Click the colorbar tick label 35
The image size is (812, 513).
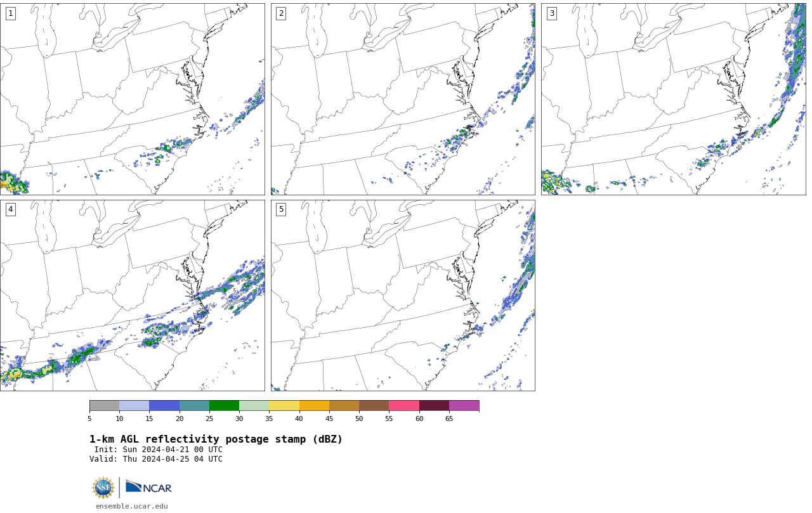(x=269, y=419)
